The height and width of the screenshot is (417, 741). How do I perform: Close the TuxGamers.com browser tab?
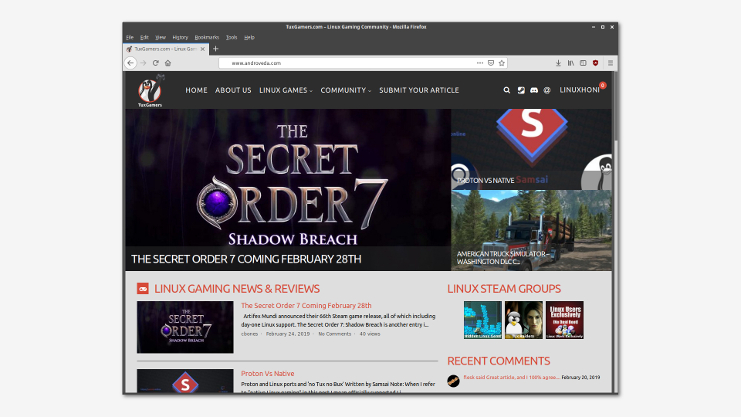pos(201,49)
